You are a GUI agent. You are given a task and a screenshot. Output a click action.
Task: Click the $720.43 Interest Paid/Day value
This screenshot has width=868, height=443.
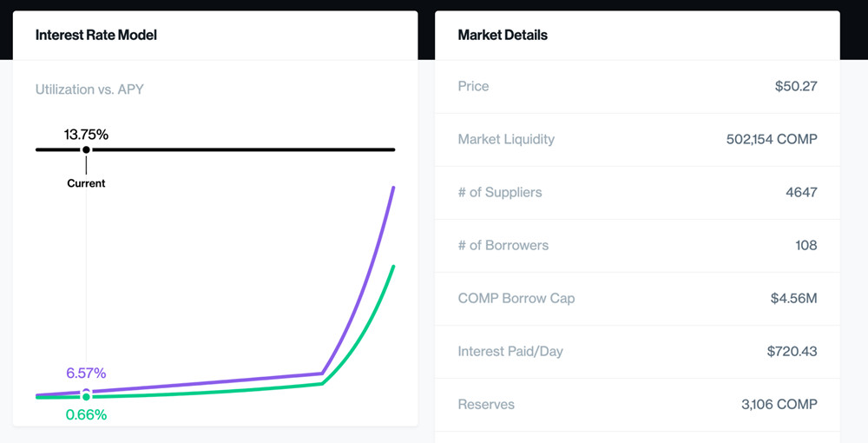click(x=792, y=351)
